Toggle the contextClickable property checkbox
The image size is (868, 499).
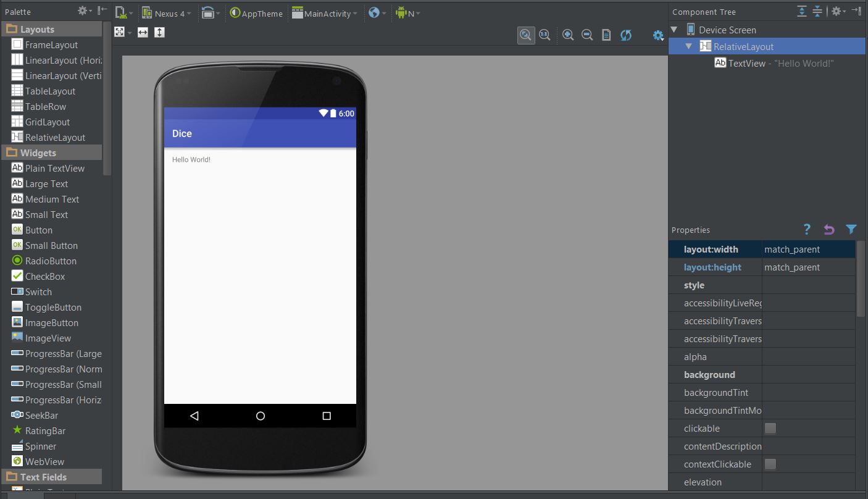click(x=770, y=464)
